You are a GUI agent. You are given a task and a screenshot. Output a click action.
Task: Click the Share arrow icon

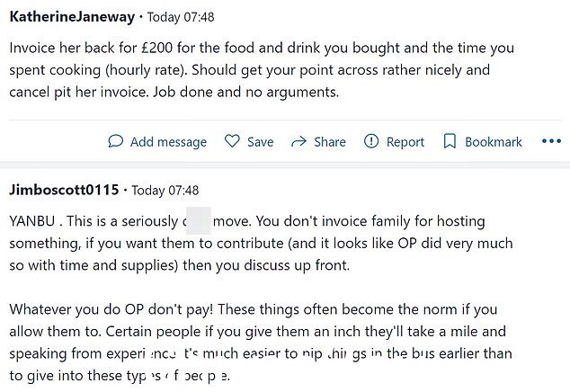[298, 141]
